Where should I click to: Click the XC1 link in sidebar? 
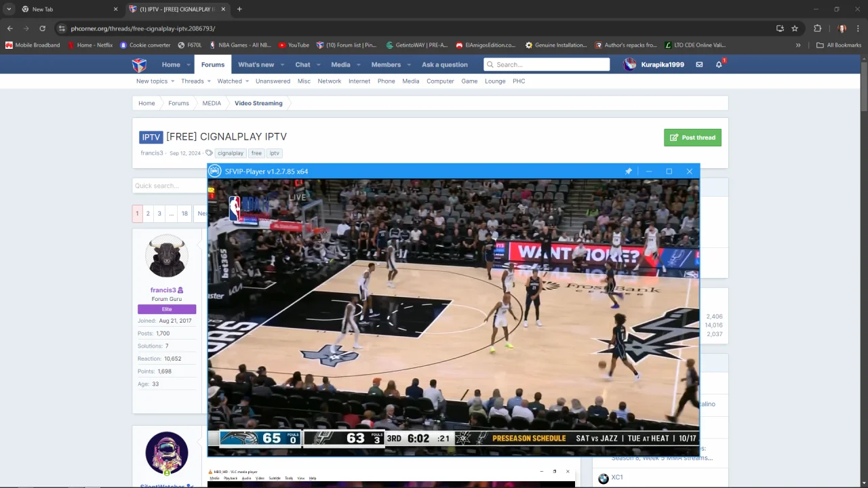pos(617,477)
